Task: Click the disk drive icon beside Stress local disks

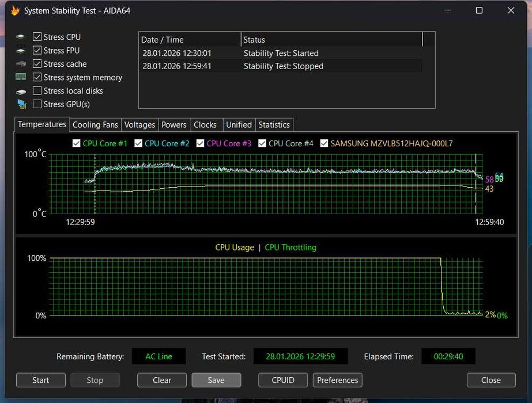Action: pos(21,91)
